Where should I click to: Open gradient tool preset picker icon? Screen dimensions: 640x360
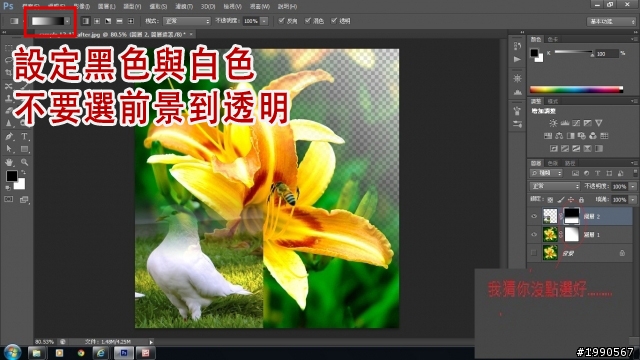[x=14, y=21]
